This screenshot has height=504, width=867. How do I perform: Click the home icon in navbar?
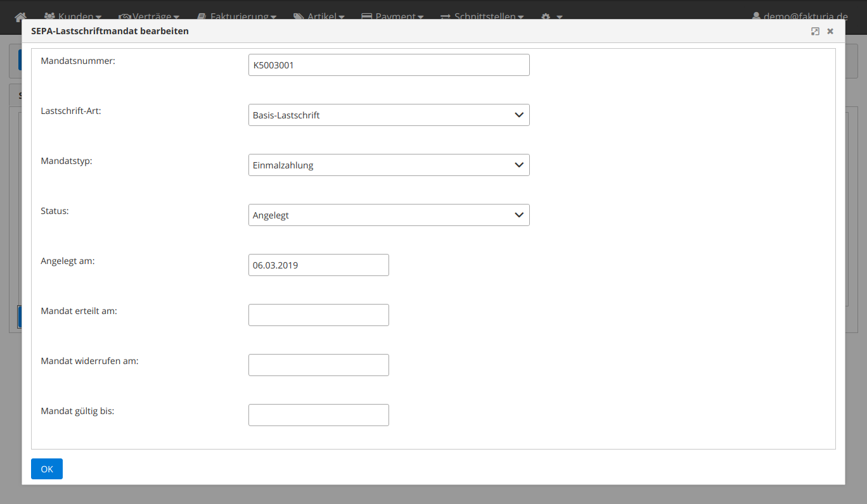click(x=21, y=16)
